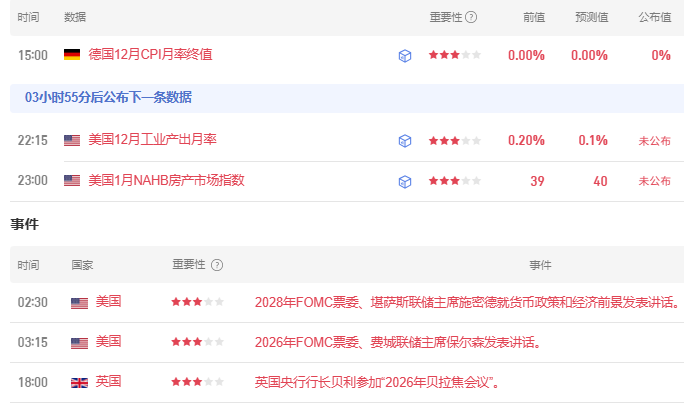Click 15:00 time cell
The width and height of the screenshot is (684, 413).
tap(33, 55)
